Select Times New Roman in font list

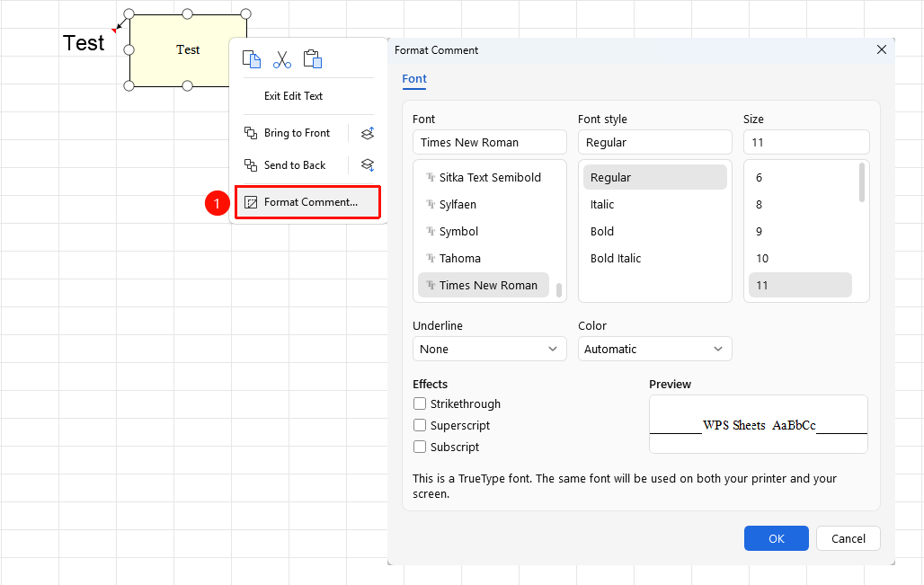(x=484, y=285)
